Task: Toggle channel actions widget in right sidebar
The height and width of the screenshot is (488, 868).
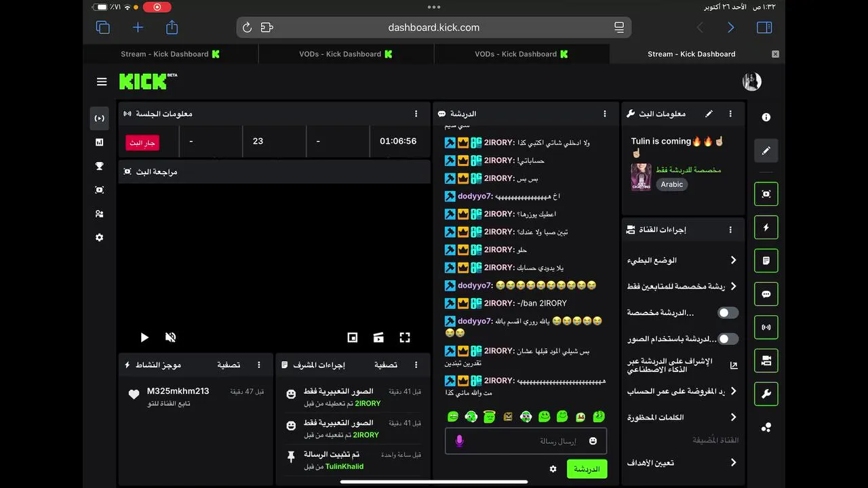Action: tap(766, 361)
